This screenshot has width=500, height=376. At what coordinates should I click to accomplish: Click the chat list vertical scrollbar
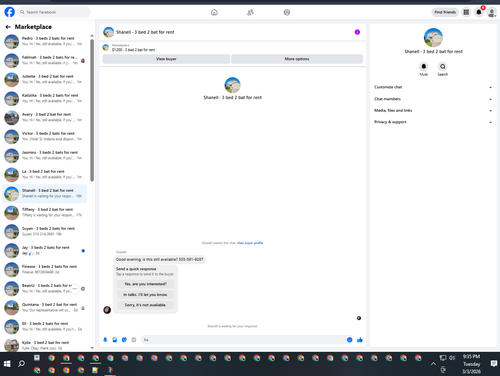click(x=92, y=110)
